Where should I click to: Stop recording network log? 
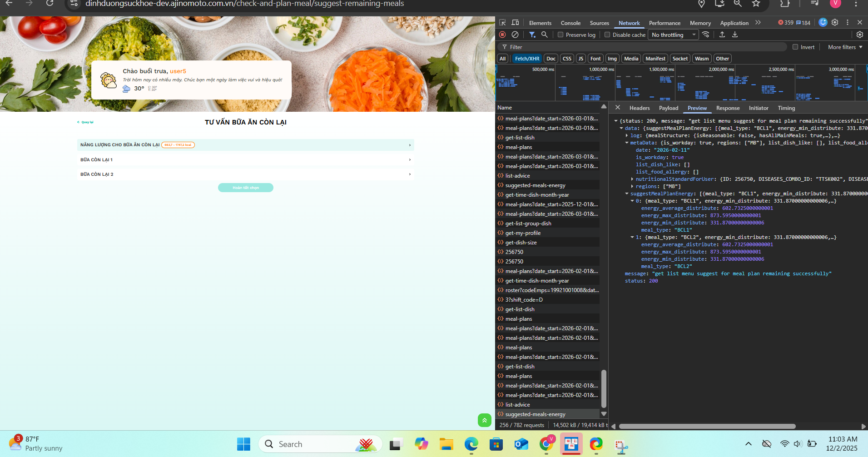[502, 35]
